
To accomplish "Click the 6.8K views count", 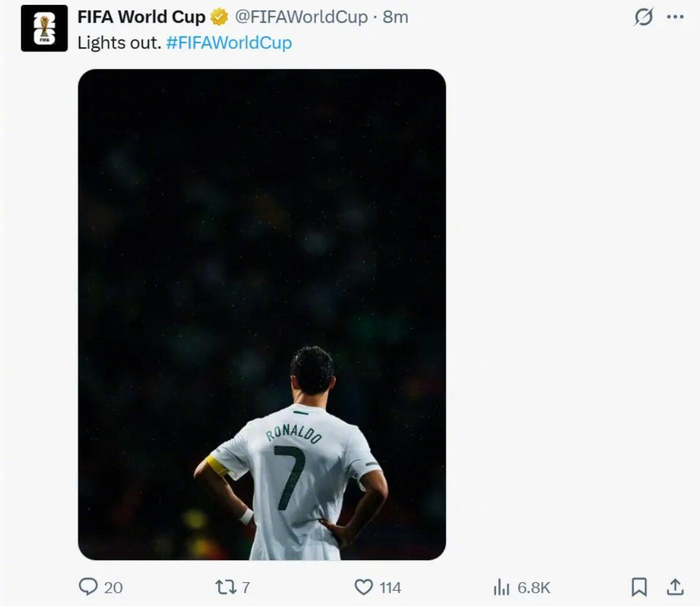I will pos(534,587).
